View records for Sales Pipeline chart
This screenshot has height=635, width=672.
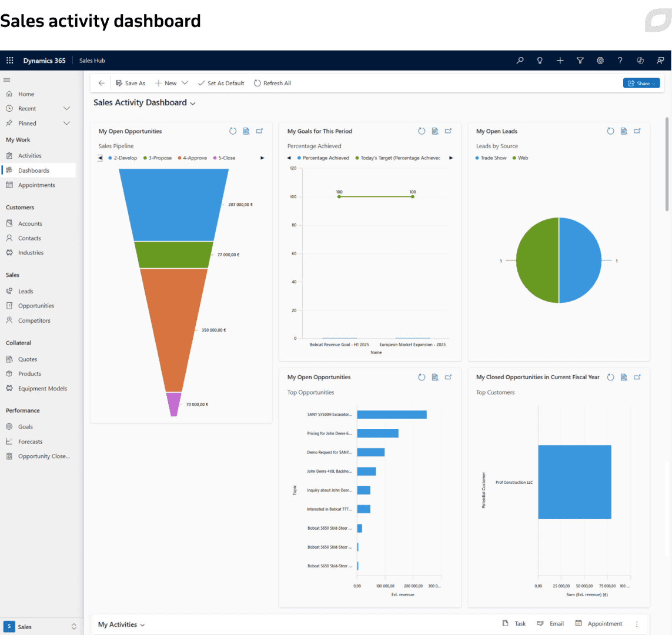coord(246,131)
